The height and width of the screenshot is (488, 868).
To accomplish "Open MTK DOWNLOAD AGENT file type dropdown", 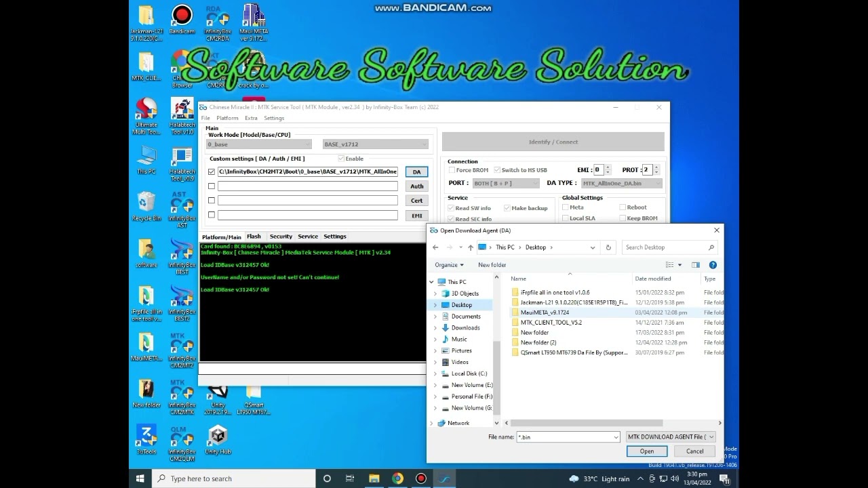I will coord(671,437).
